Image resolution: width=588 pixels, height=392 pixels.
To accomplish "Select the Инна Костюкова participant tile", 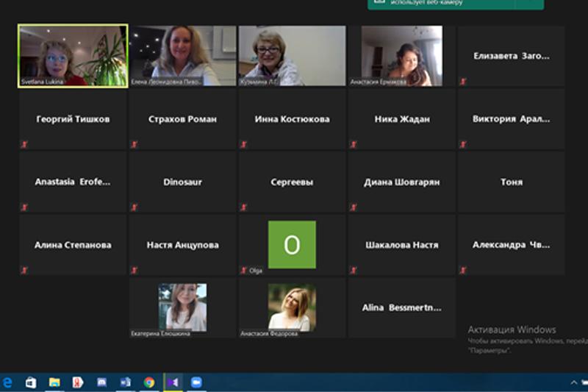I will click(x=292, y=119).
